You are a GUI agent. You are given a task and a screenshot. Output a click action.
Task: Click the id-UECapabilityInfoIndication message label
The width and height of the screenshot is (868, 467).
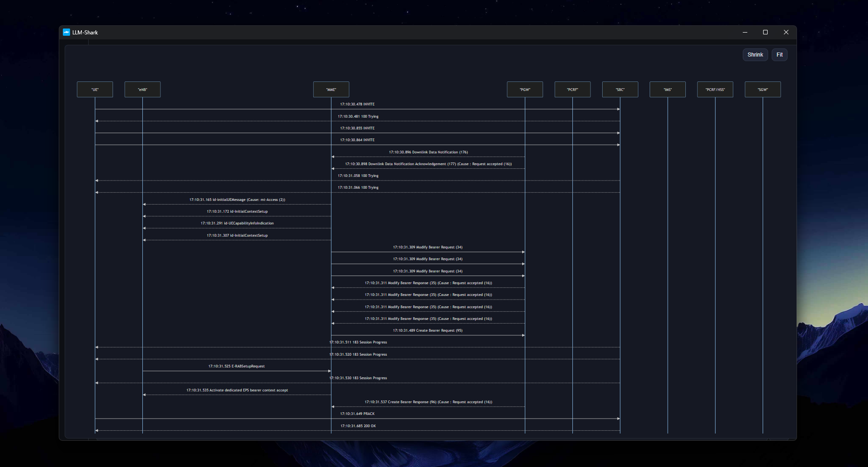(x=237, y=224)
